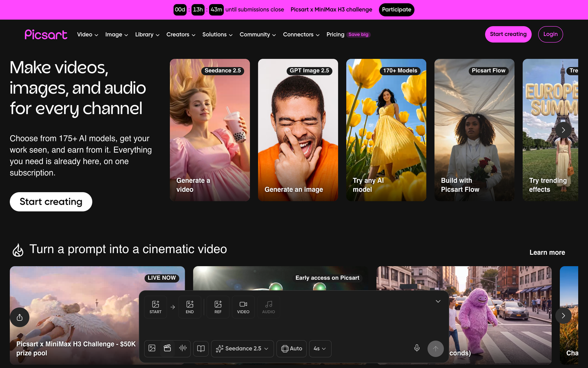The image size is (588, 368).
Task: Add a VIDEO input to the prompt
Action: [x=243, y=307]
